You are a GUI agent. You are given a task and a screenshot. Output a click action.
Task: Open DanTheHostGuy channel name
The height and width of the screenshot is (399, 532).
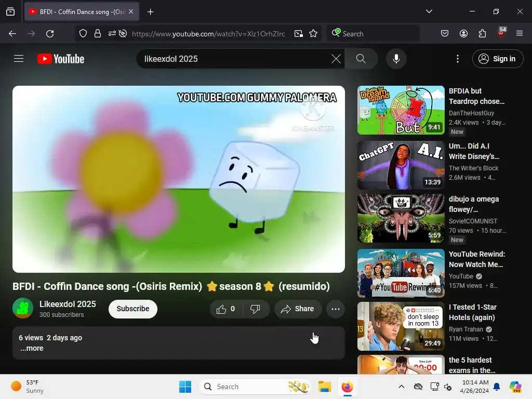[471, 113]
